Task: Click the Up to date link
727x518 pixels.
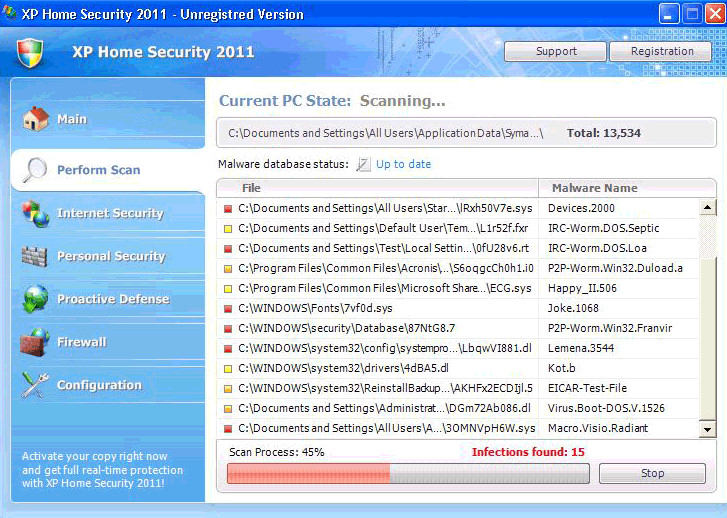Action: click(x=403, y=164)
